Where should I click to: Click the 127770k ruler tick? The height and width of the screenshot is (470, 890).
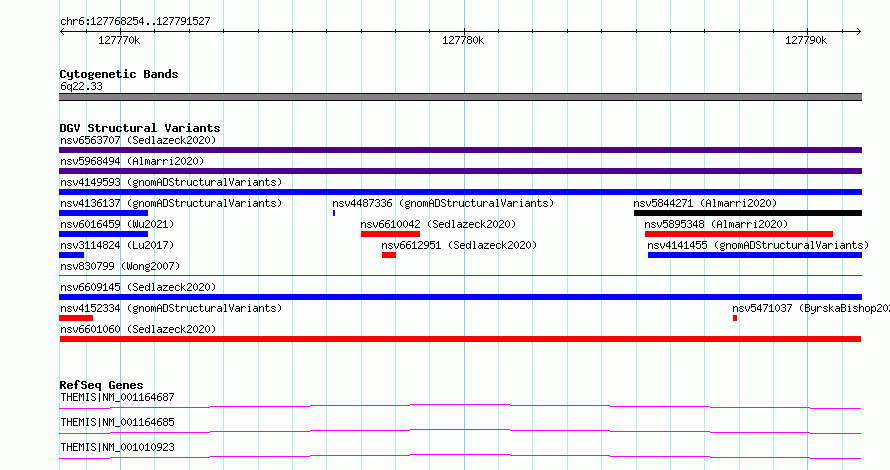[x=119, y=40]
